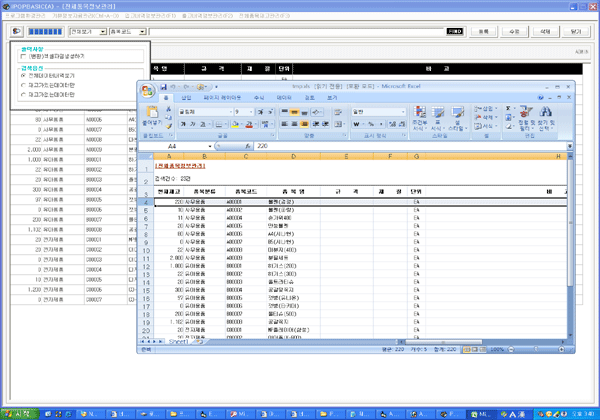Open the View tab in Excel ribbon
Viewport: 600px width, 420px height.
(x=332, y=98)
